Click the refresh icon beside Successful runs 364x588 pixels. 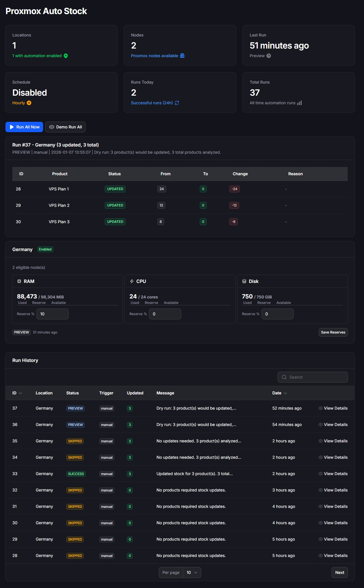(x=177, y=103)
